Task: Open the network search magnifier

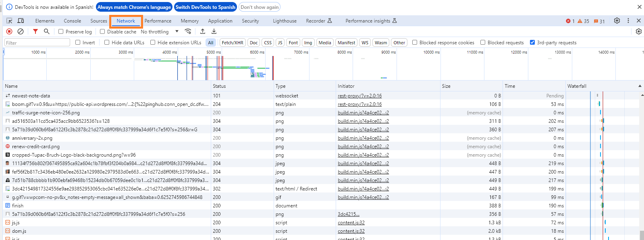Action: pos(47,31)
